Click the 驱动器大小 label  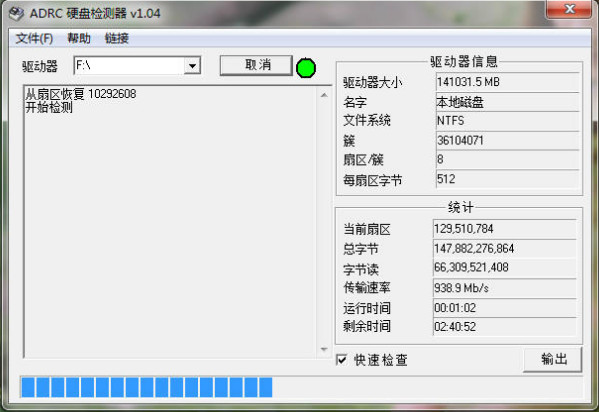pyautogui.click(x=372, y=83)
